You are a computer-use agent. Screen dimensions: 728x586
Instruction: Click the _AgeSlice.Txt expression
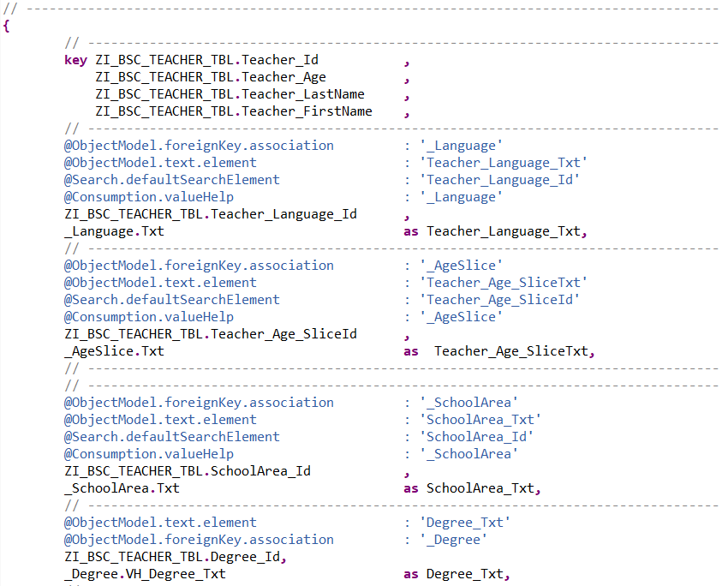coord(111,350)
